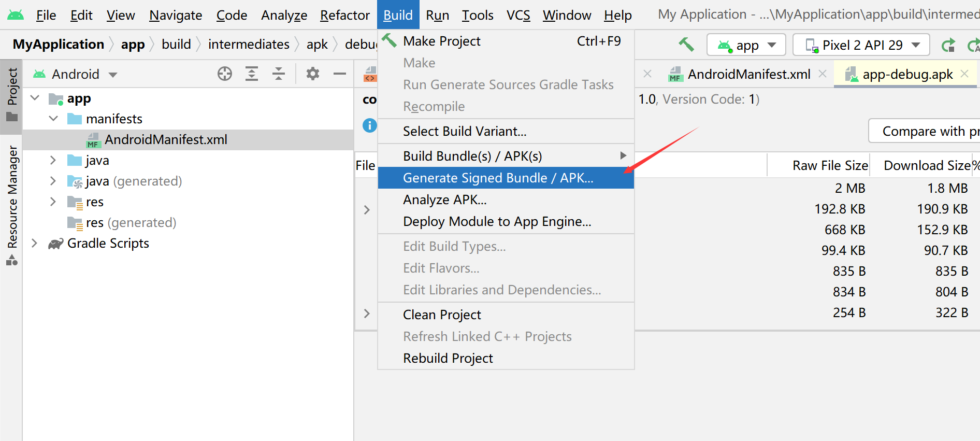Open the Analyze menu
Viewport: 980px width, 441px height.
click(284, 15)
